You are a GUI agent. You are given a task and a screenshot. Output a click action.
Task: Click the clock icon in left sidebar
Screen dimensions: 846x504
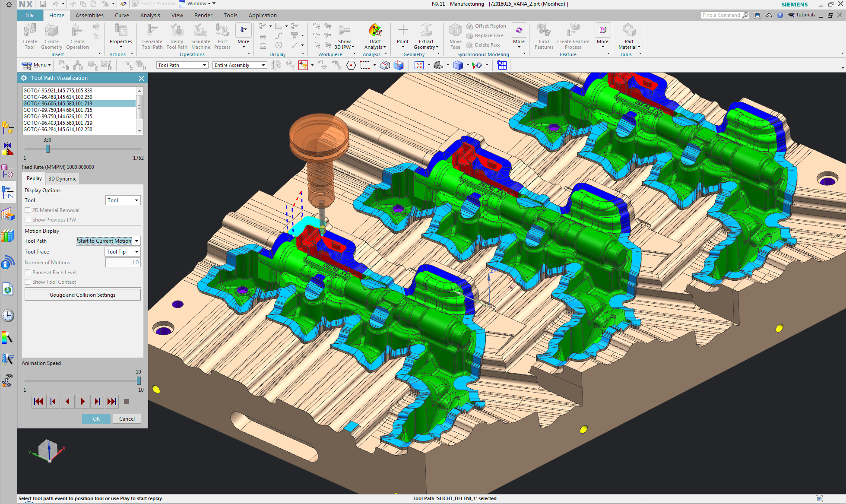[x=8, y=316]
